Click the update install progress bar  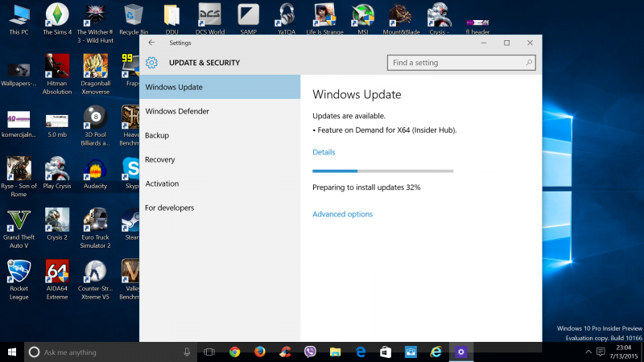click(383, 171)
